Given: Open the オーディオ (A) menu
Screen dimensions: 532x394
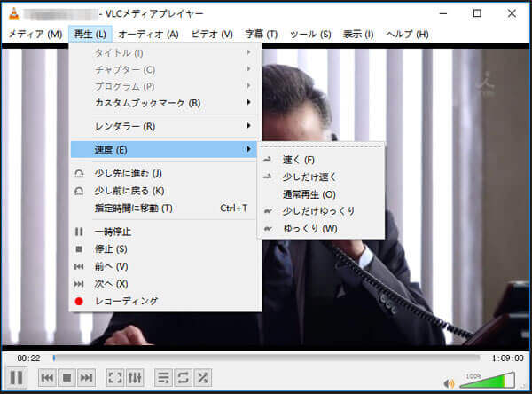Looking at the screenshot, I should 148,35.
